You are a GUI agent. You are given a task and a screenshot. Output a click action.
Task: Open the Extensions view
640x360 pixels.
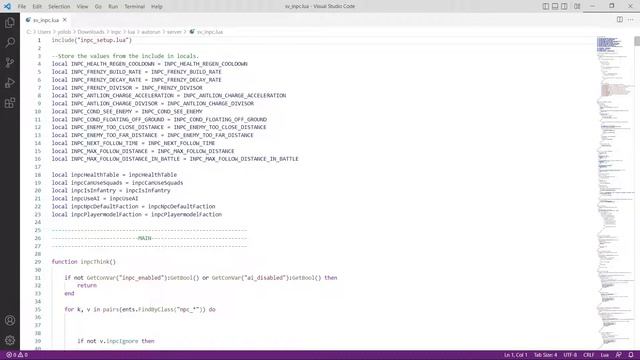point(10,102)
